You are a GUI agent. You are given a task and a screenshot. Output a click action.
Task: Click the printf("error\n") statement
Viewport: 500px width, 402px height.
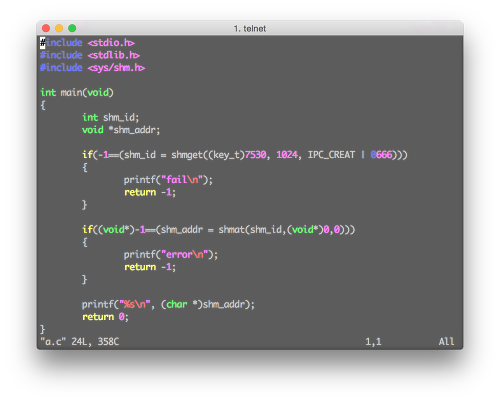coord(171,254)
